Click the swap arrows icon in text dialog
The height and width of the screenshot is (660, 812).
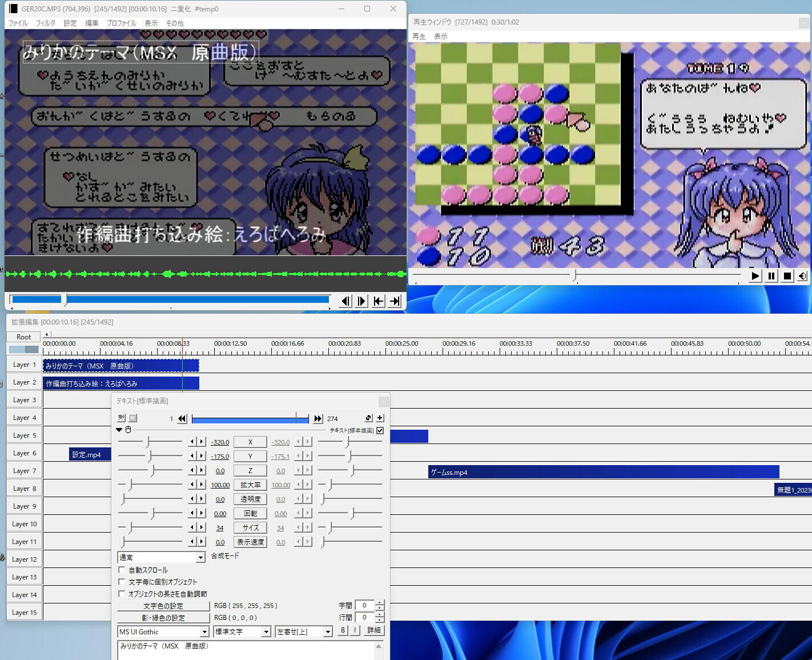[x=368, y=418]
